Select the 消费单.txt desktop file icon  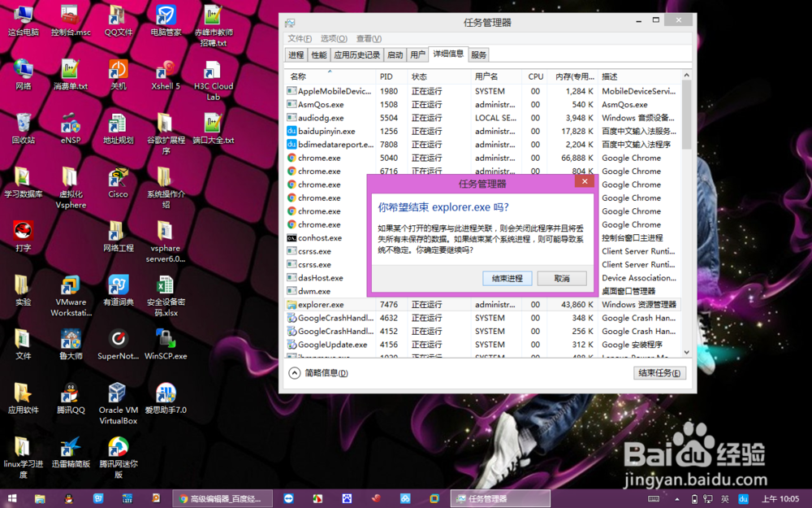pyautogui.click(x=71, y=75)
